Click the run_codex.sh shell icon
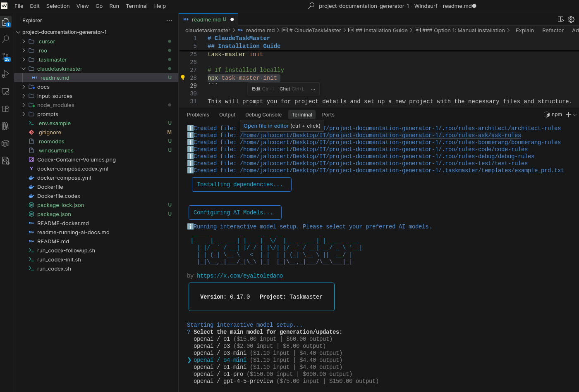579x392 pixels. [31, 268]
